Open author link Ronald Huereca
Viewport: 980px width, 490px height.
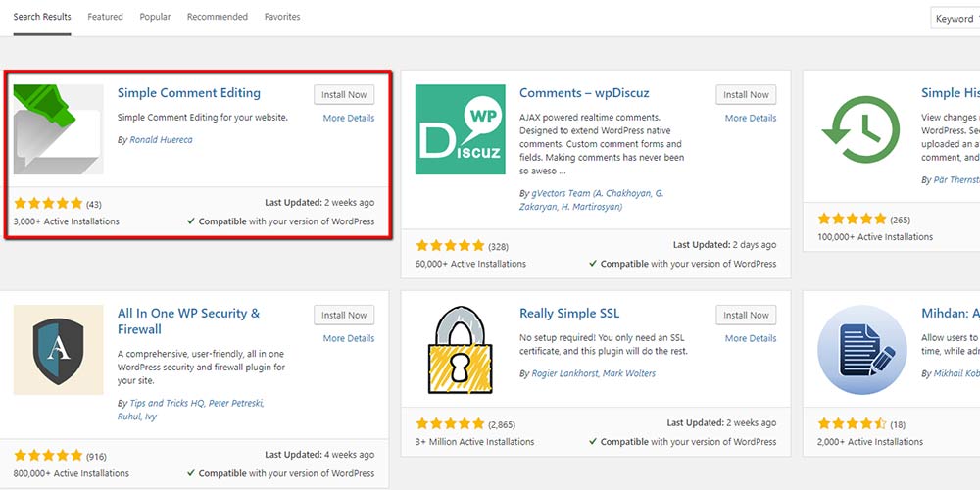pos(161,140)
